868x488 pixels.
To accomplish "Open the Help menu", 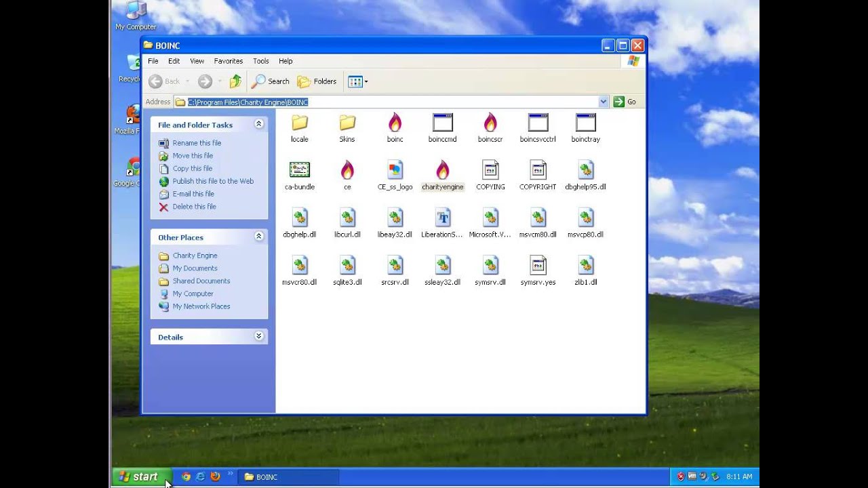I will (x=285, y=61).
